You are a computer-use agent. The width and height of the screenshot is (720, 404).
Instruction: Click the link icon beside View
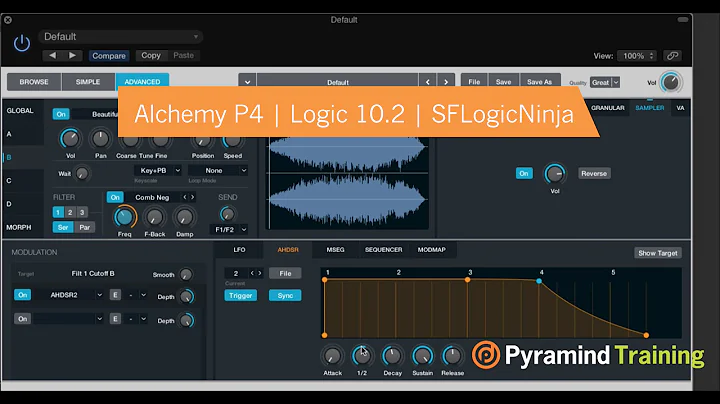pyautogui.click(x=672, y=56)
